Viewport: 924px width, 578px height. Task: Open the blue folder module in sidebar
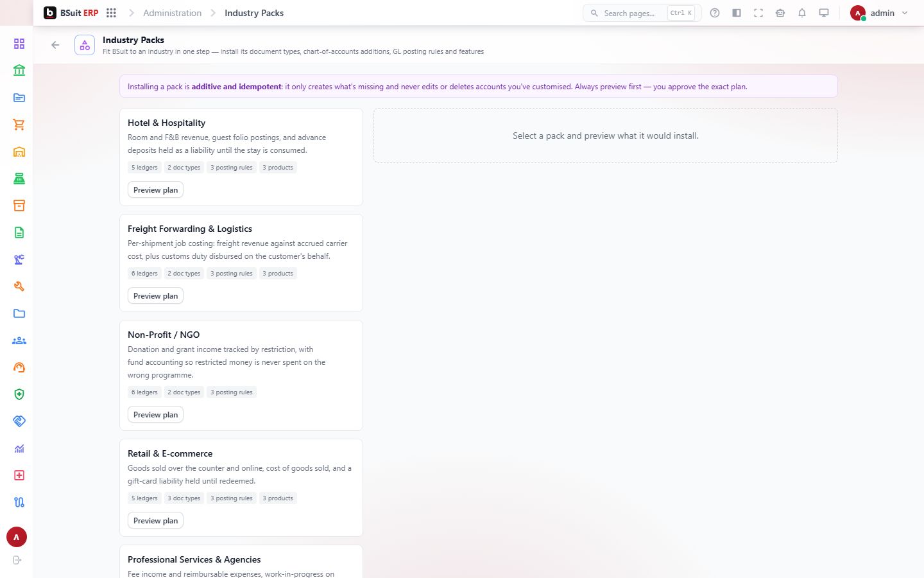[x=19, y=313]
